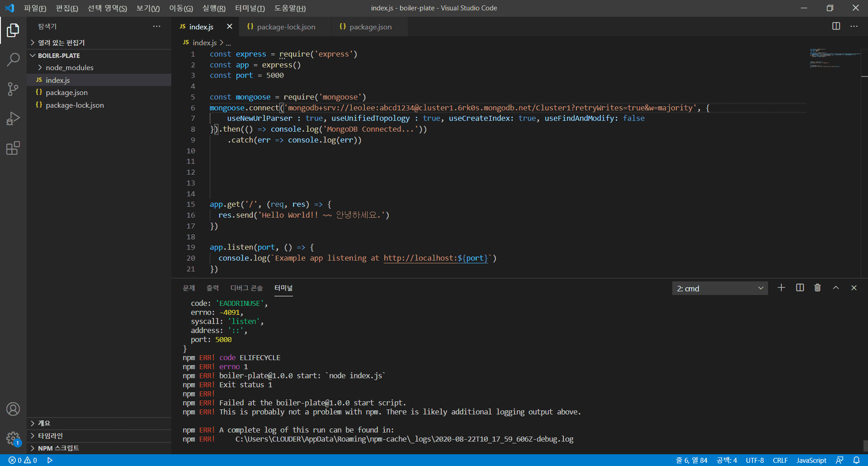Close the terminal panel
The width and height of the screenshot is (868, 466).
[854, 288]
